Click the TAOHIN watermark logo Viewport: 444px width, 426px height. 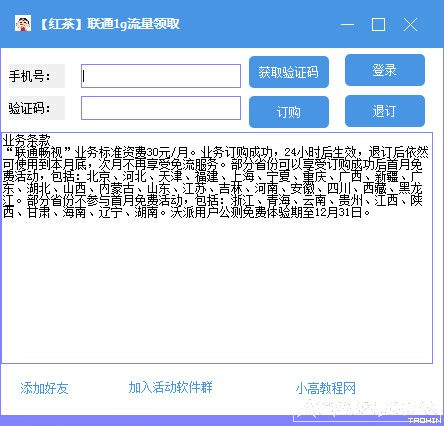pyautogui.click(x=424, y=420)
